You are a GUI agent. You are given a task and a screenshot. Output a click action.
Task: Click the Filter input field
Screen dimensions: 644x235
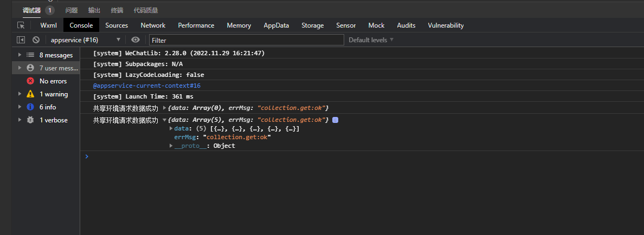click(247, 40)
